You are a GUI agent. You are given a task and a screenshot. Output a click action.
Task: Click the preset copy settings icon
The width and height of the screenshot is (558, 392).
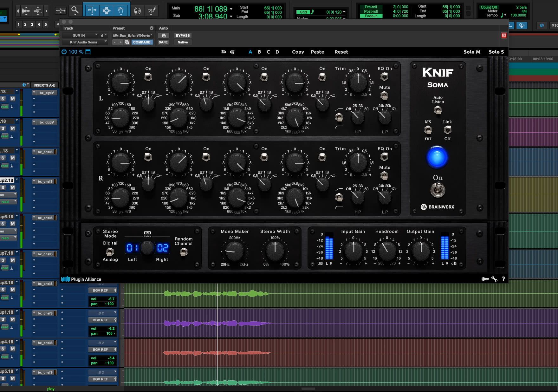tap(127, 42)
